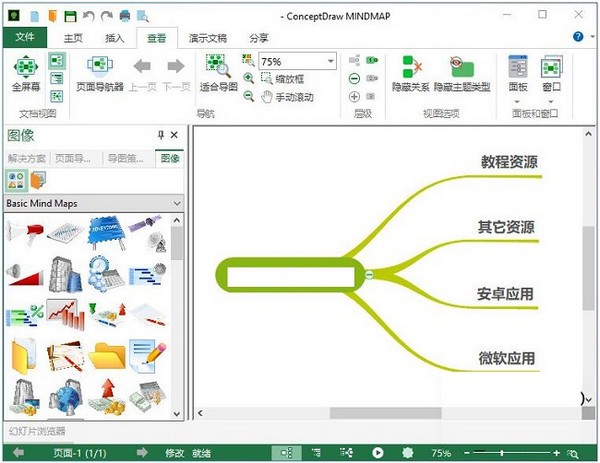Open the Page Navigator (页面导航器)
Screen dimensions: 600x463
100,70
